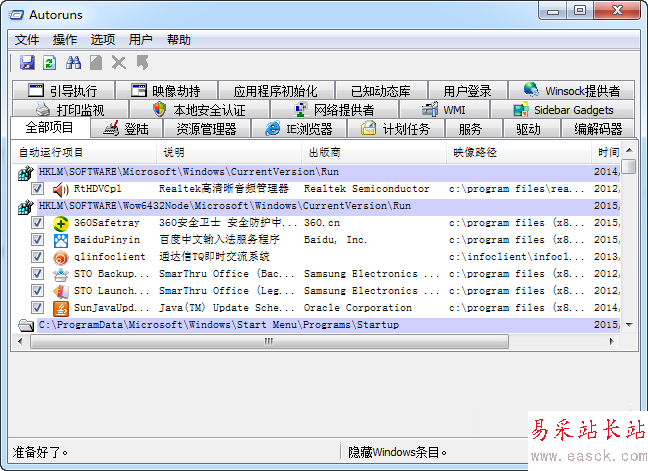Click the RtHDVCpl speaker icon
This screenshot has height=471, width=648.
point(61,189)
